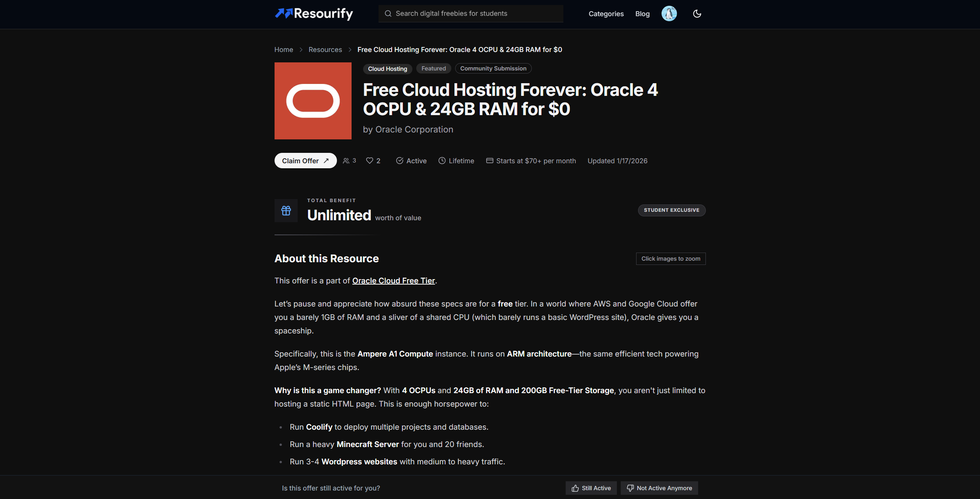Click the Oracle logo thumbnail

pyautogui.click(x=313, y=101)
